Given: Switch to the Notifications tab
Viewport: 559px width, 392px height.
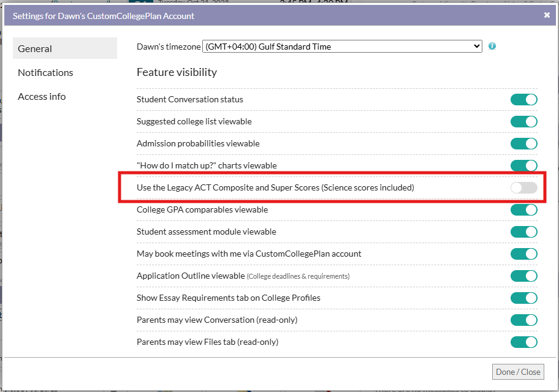Looking at the screenshot, I should [x=45, y=72].
